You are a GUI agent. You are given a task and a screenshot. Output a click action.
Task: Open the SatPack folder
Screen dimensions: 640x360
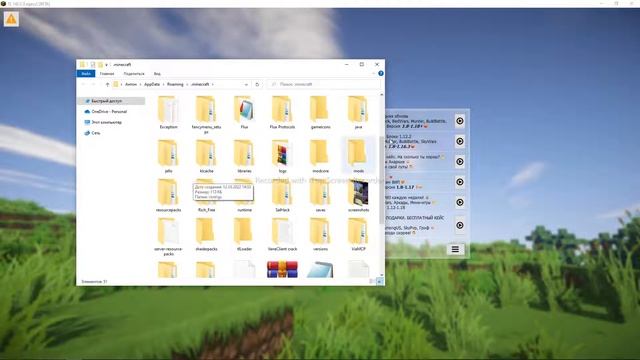pyautogui.click(x=282, y=195)
